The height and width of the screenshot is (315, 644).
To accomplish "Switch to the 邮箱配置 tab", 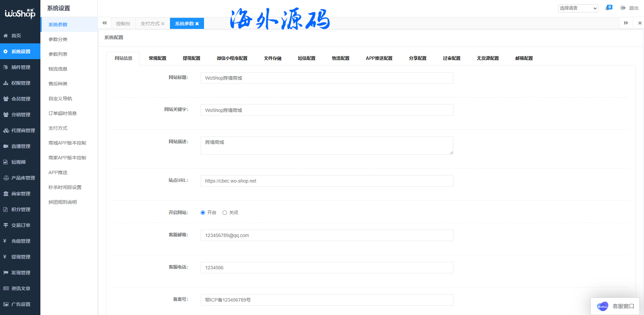I will [524, 58].
